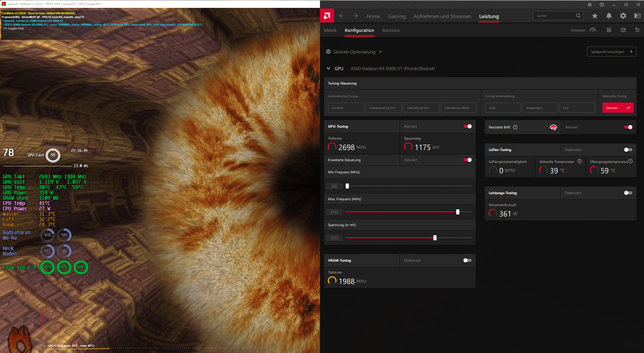644x353 pixels.
Task: Toggle Erweiterte Steuerung switch
Action: pos(467,160)
